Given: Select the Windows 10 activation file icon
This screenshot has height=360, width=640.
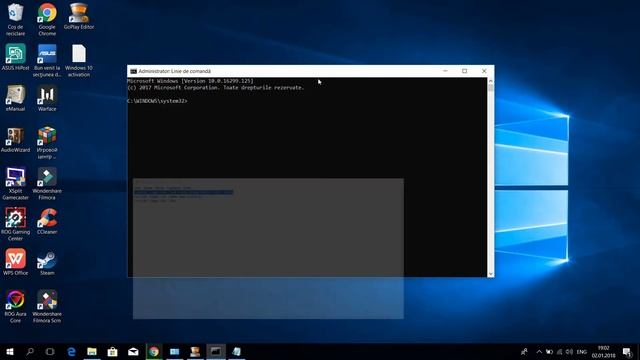Looking at the screenshot, I should click(x=79, y=61).
